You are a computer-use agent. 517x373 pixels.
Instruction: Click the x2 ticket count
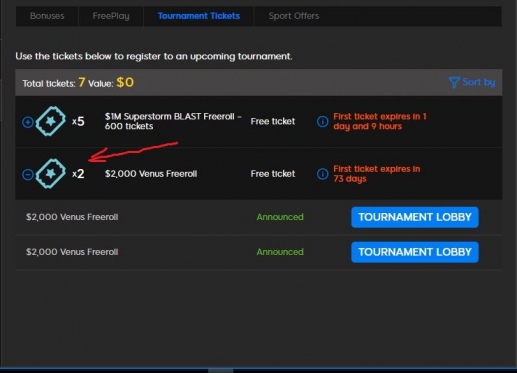click(x=78, y=174)
